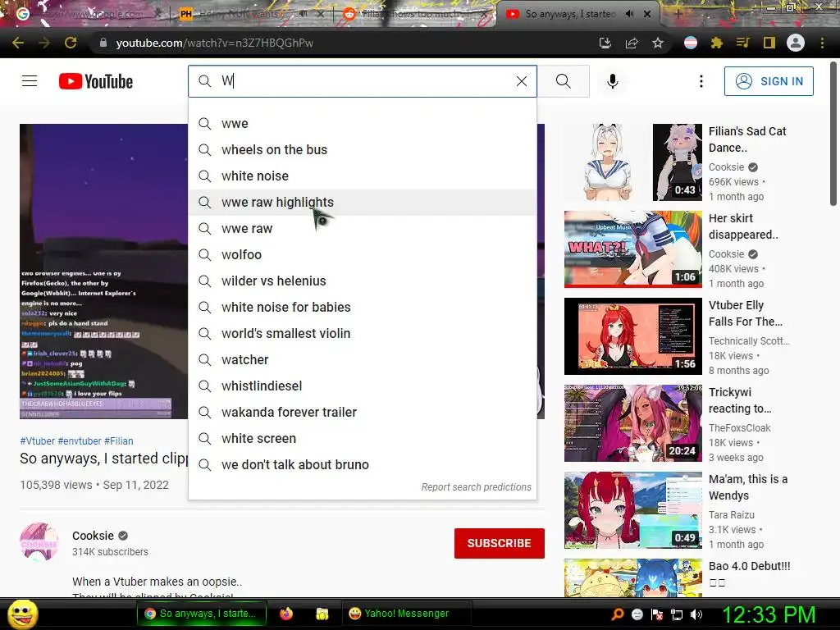840x630 pixels.
Task: Click the Cooksie channel name under the video
Action: [93, 536]
